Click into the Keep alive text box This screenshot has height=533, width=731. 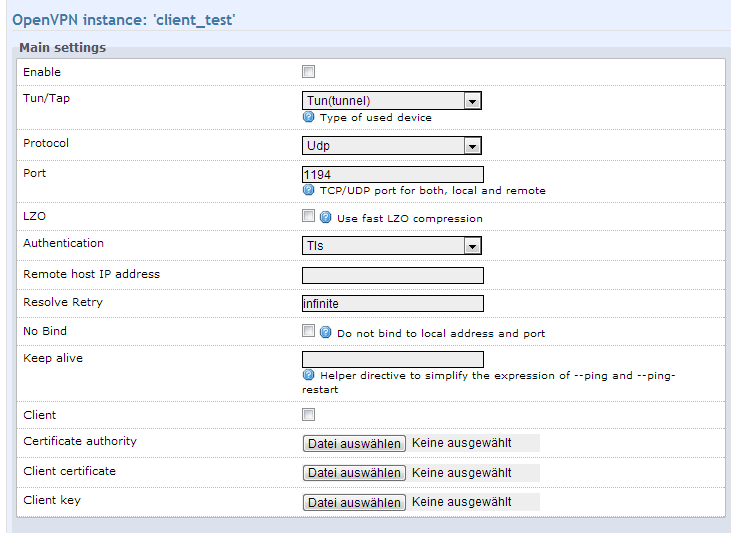coord(392,359)
